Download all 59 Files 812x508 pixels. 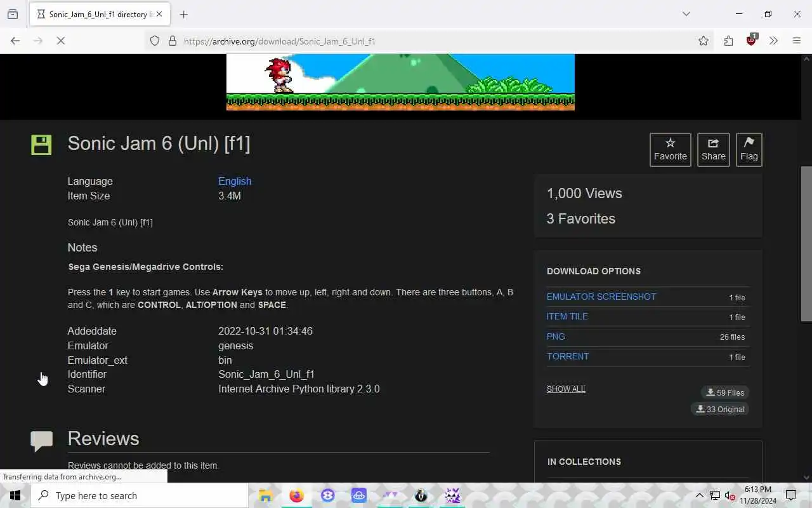coord(725,392)
